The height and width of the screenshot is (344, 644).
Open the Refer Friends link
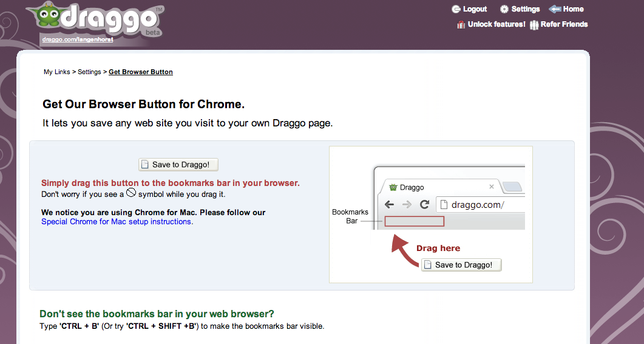click(564, 24)
